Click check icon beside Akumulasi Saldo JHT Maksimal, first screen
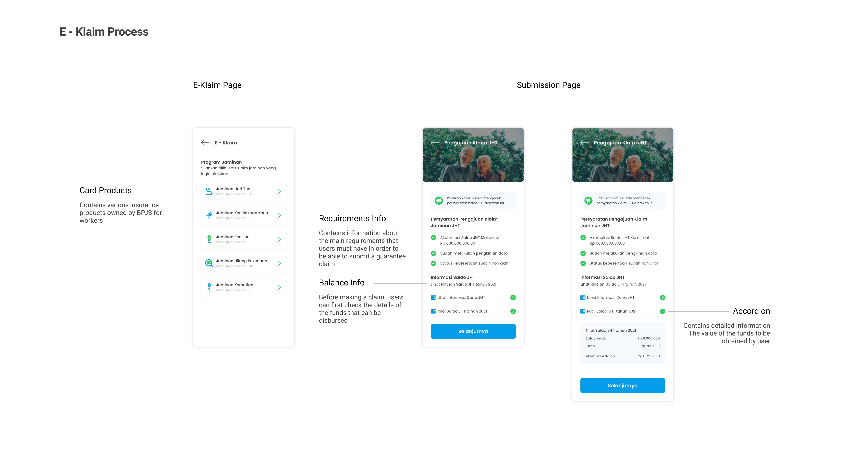The image size is (868, 476). pos(434,238)
